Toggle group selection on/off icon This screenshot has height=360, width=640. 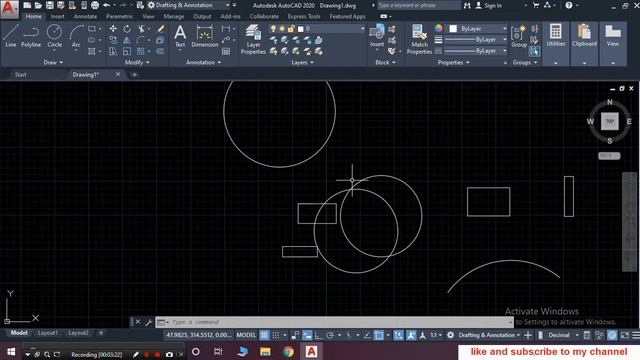(534, 51)
